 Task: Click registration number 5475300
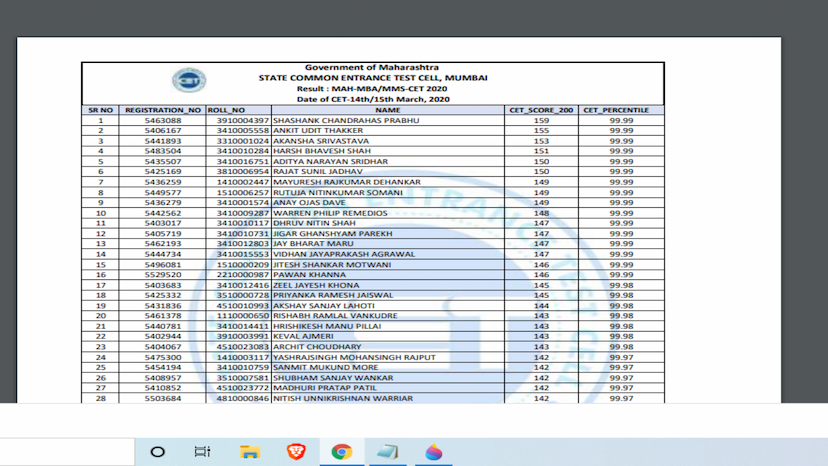[163, 358]
